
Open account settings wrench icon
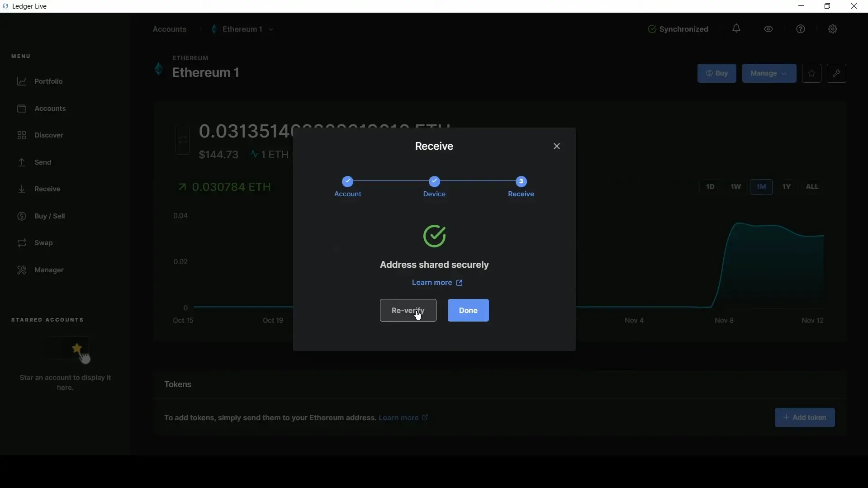point(836,73)
